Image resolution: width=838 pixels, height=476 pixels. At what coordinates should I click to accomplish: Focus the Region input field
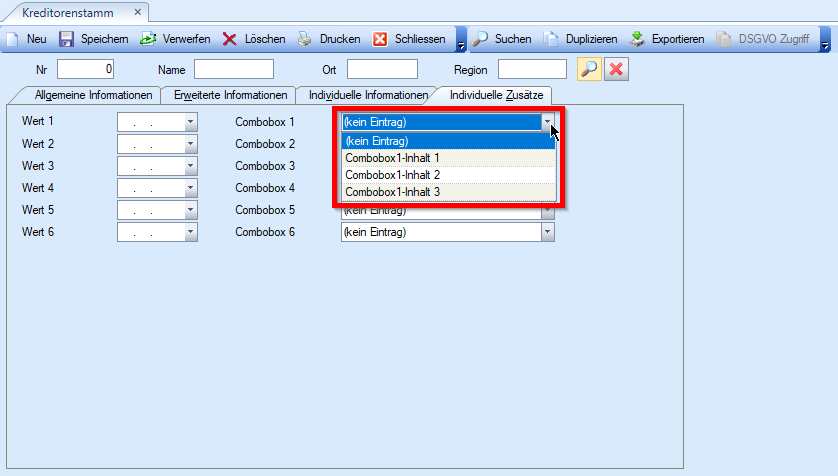coord(532,69)
